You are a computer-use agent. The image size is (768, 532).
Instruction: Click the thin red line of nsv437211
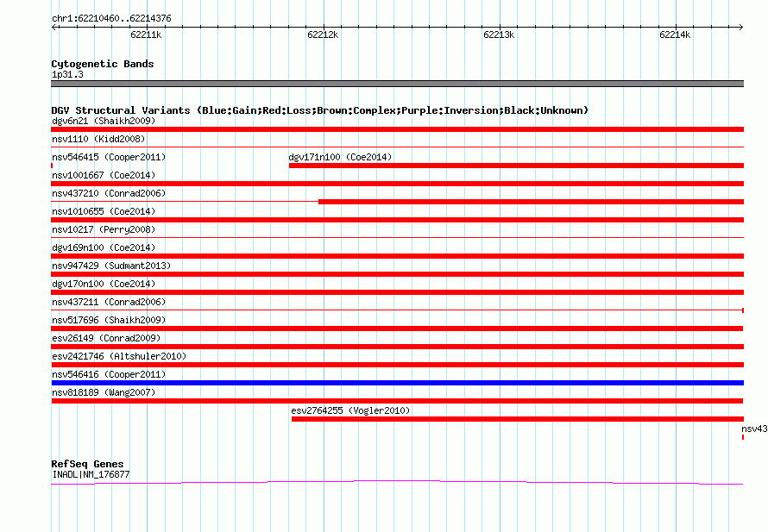click(397, 310)
